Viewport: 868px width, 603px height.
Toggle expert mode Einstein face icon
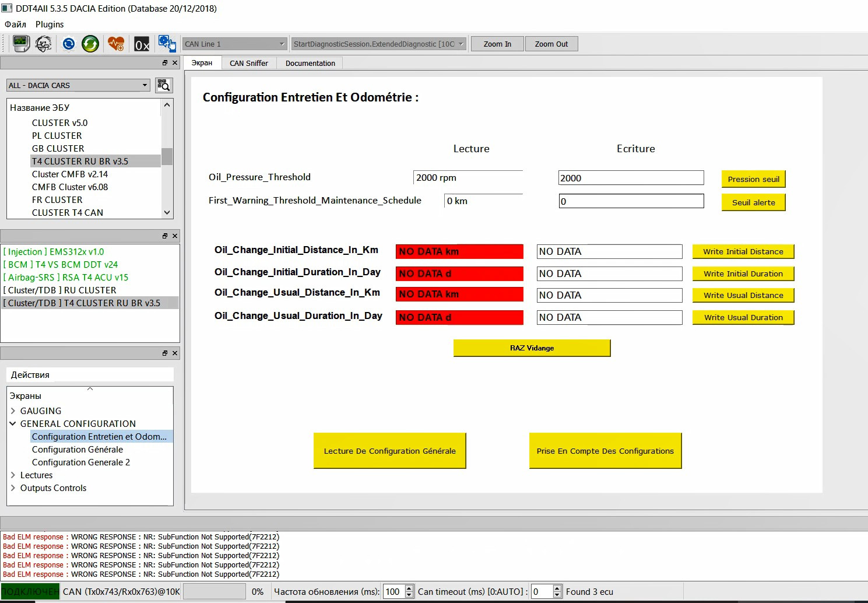(x=44, y=44)
